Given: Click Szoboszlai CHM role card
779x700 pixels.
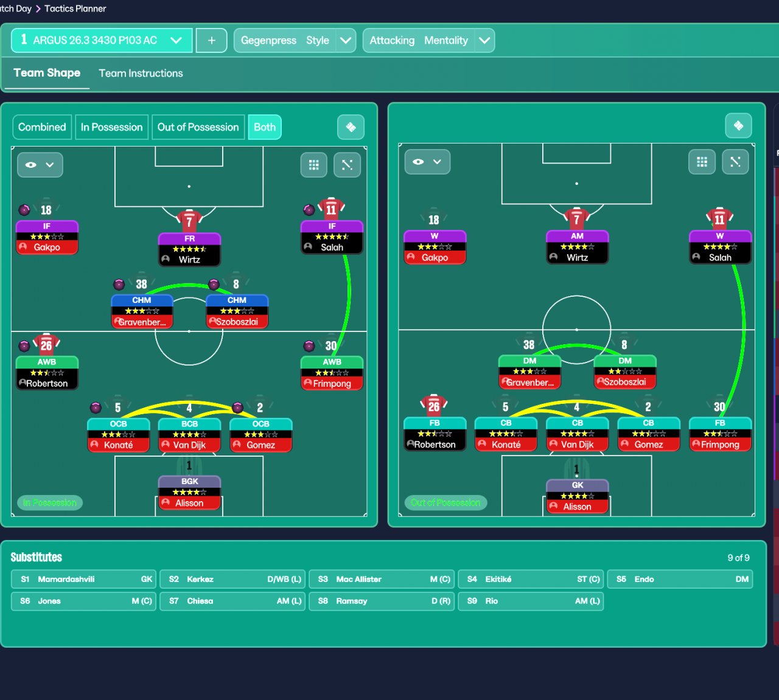Looking at the screenshot, I should coord(237,311).
